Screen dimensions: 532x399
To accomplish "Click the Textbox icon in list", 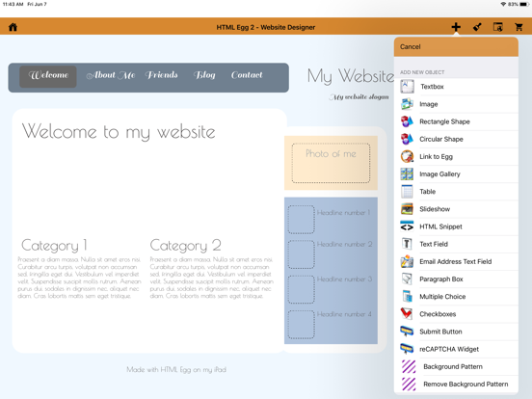I will point(407,87).
